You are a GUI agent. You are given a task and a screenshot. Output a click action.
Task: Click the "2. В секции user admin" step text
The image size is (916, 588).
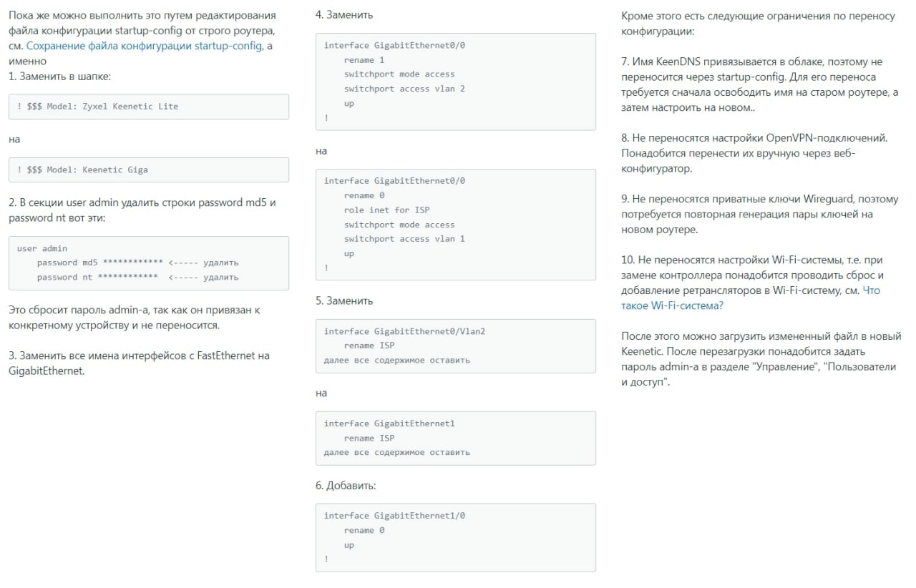pos(142,210)
